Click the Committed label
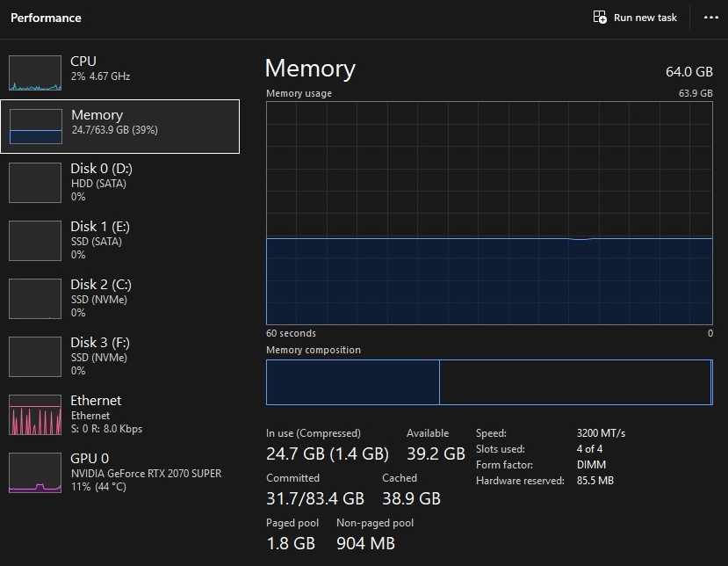Screen dimensions: 728x566 [x=293, y=478]
